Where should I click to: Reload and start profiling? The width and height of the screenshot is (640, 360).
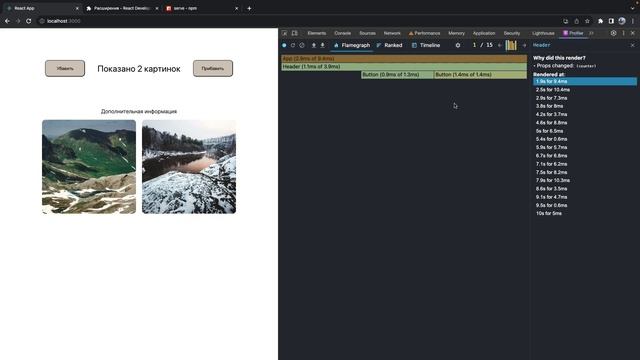point(293,45)
